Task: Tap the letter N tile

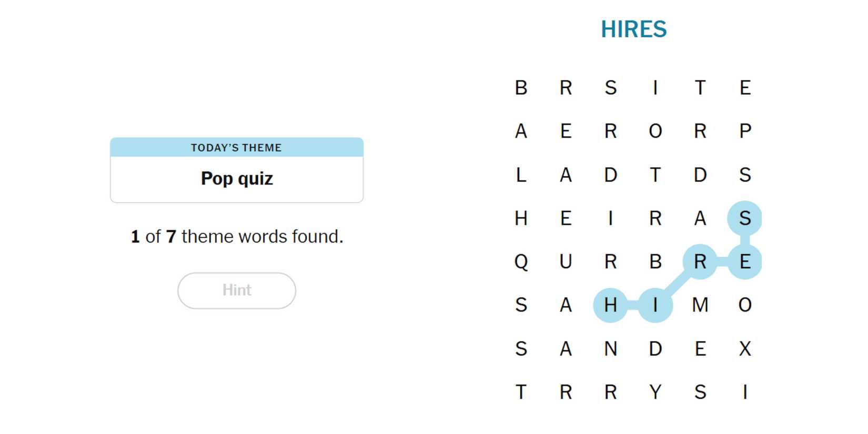Action: (610, 349)
